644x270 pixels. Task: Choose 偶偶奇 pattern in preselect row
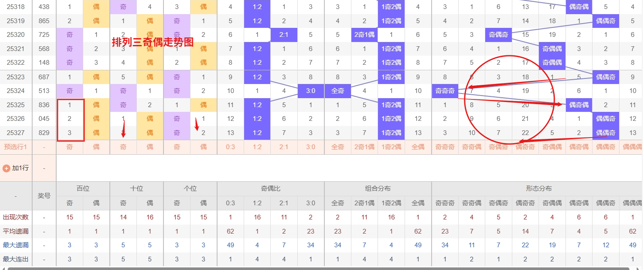click(x=605, y=147)
